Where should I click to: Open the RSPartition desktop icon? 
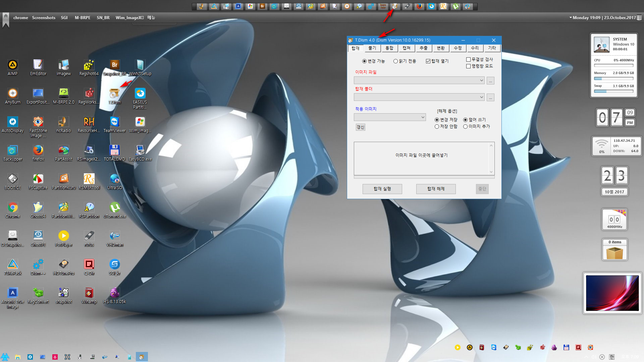pos(89,210)
